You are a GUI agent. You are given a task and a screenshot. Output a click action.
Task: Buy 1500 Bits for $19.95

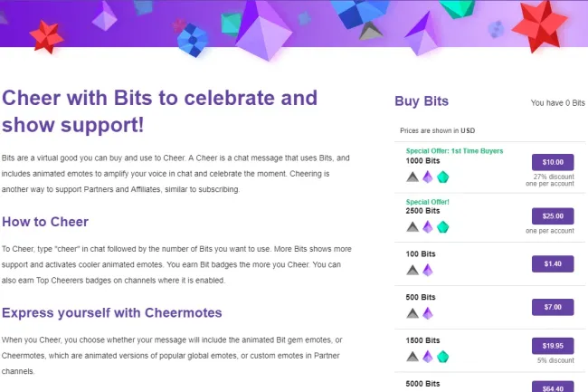click(553, 345)
